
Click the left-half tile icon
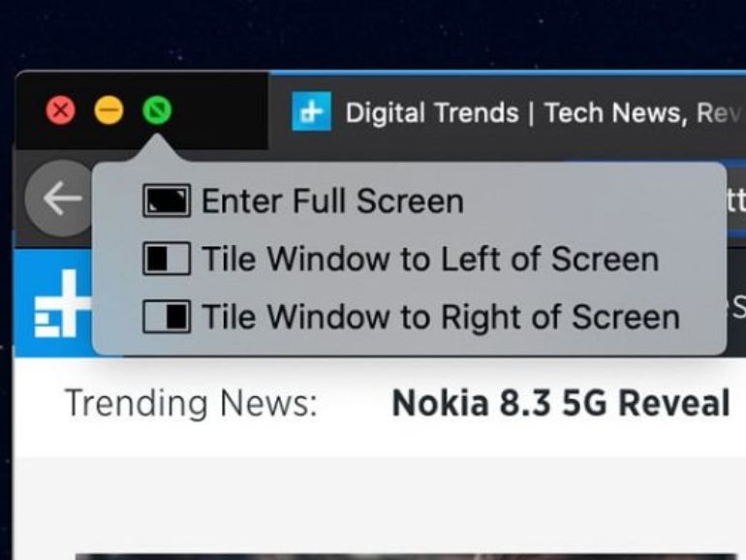167,259
